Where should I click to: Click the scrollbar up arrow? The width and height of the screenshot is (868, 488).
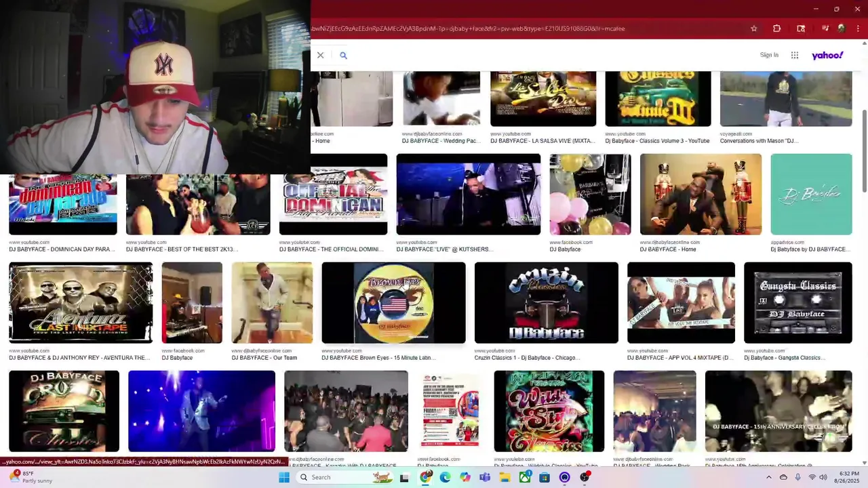click(x=864, y=45)
